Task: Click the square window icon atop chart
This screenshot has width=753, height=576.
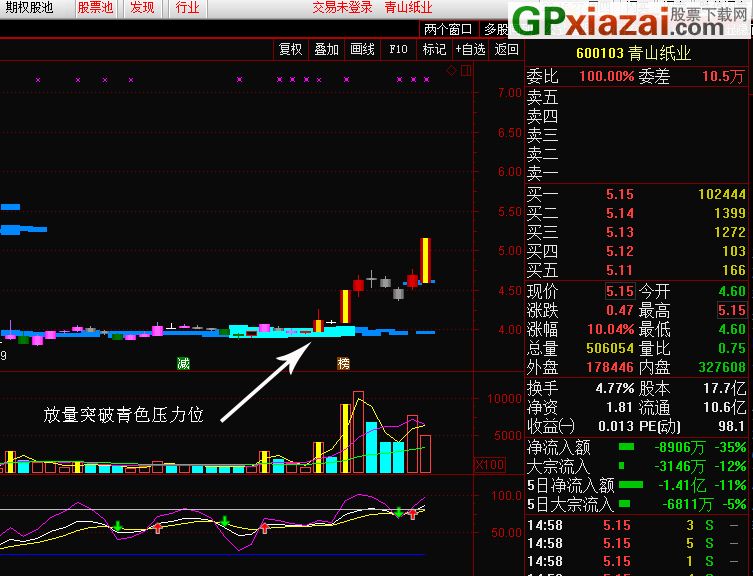Action: pos(466,71)
